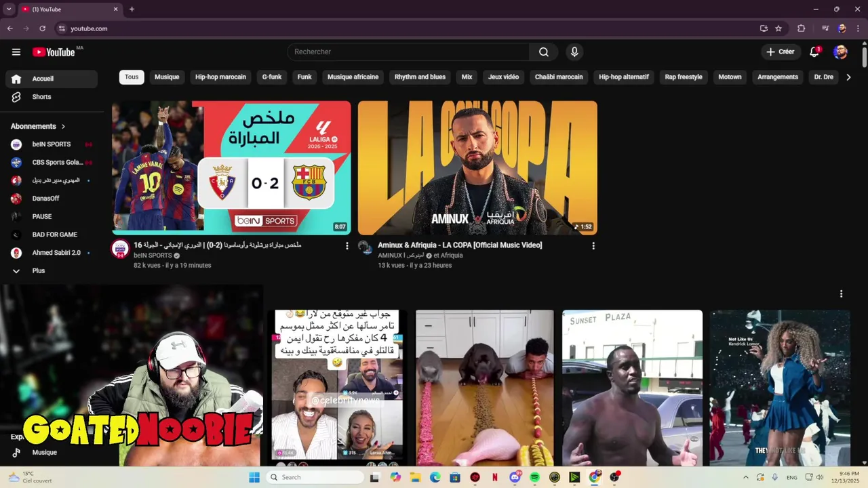The width and height of the screenshot is (868, 488).
Task: Click beIN SPORTS channel avatar under video
Action: point(120,248)
